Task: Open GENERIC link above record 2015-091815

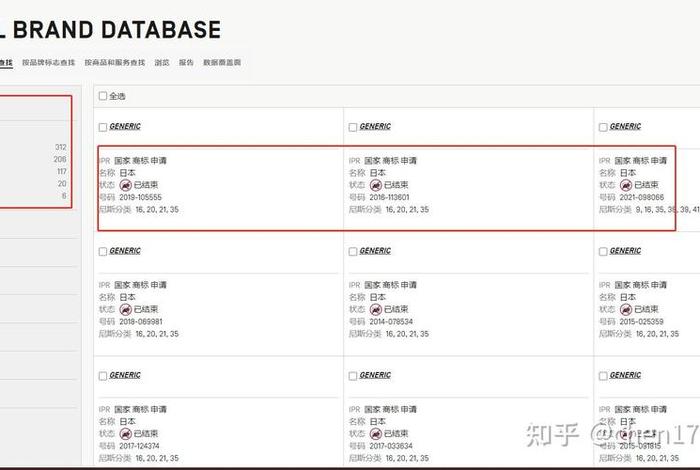Action: pyautogui.click(x=625, y=375)
